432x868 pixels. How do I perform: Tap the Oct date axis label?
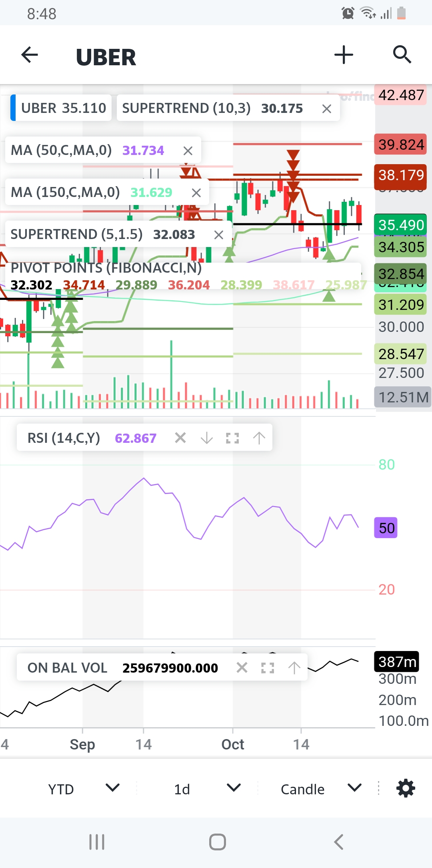pos(233,744)
